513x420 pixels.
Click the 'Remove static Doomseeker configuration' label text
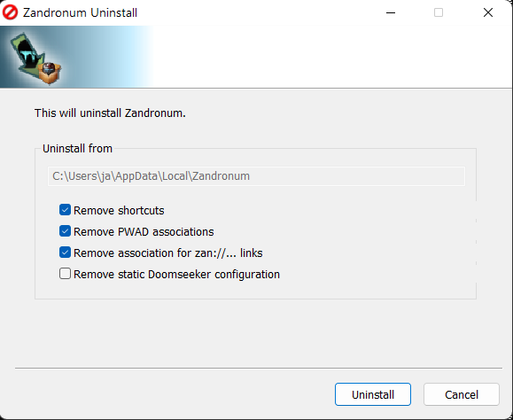click(x=176, y=274)
